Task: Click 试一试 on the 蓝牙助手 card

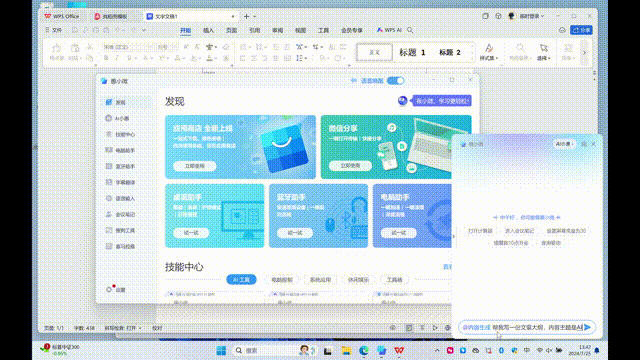Action: pyautogui.click(x=295, y=233)
